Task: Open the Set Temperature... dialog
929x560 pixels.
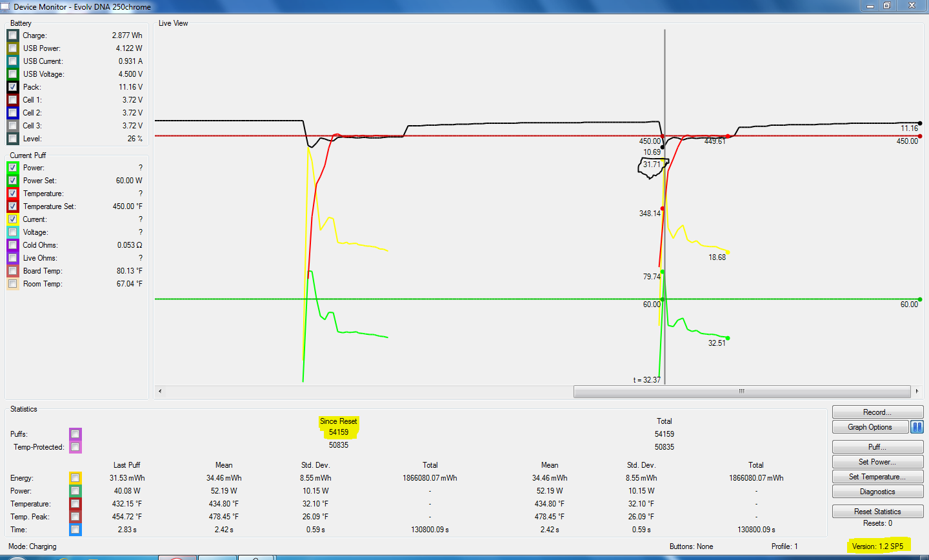Action: pyautogui.click(x=877, y=477)
